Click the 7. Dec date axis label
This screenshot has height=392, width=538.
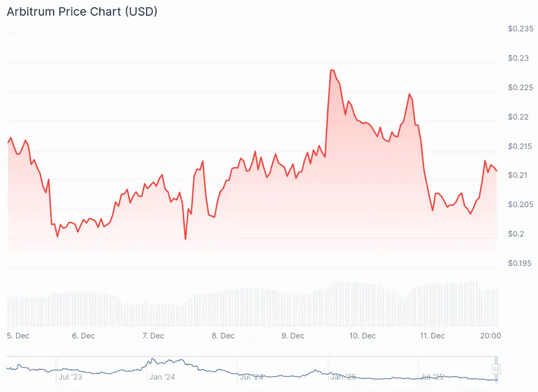(x=153, y=336)
